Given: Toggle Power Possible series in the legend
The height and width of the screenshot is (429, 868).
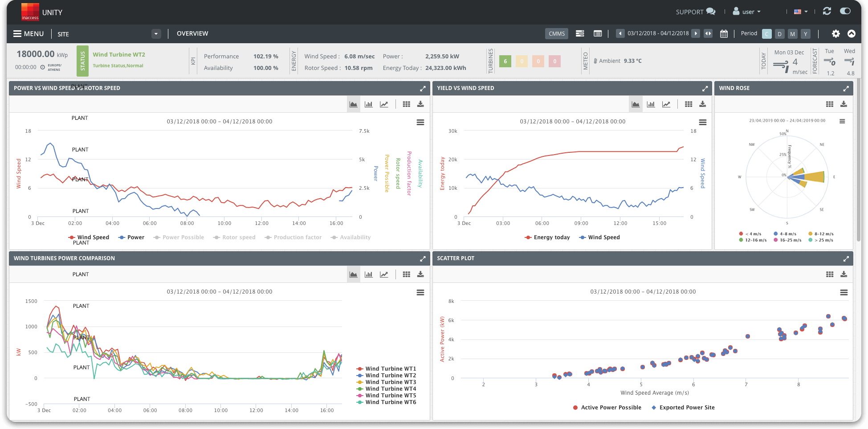Looking at the screenshot, I should click(179, 237).
